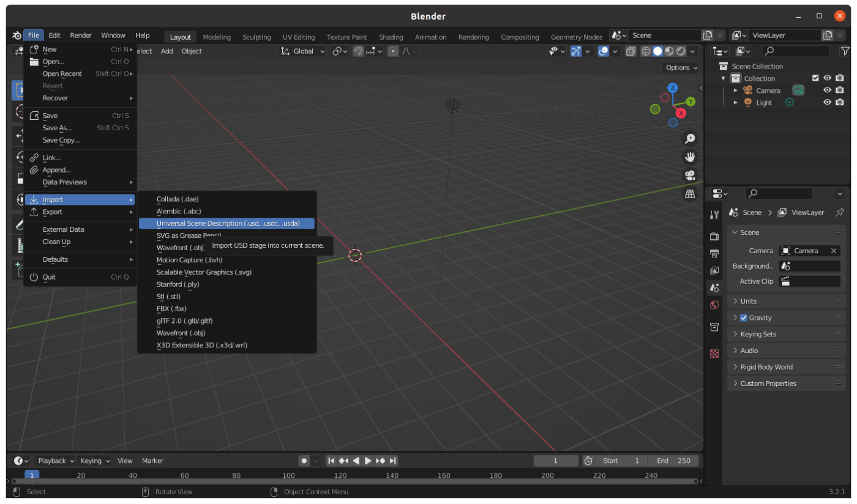Toggle the auto keying record button

pos(304,461)
